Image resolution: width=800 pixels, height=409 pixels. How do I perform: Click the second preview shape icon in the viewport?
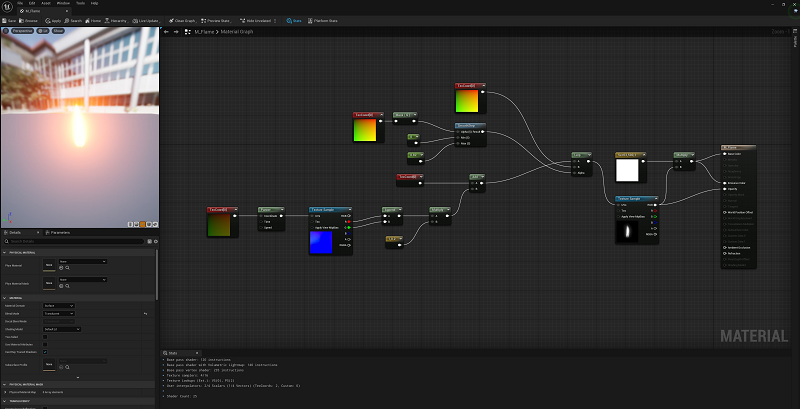tap(137, 224)
